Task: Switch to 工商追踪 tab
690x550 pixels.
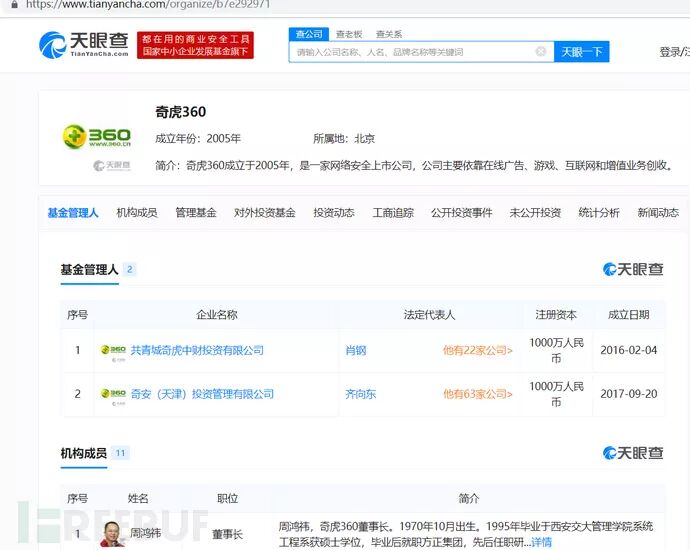Action: 393,213
